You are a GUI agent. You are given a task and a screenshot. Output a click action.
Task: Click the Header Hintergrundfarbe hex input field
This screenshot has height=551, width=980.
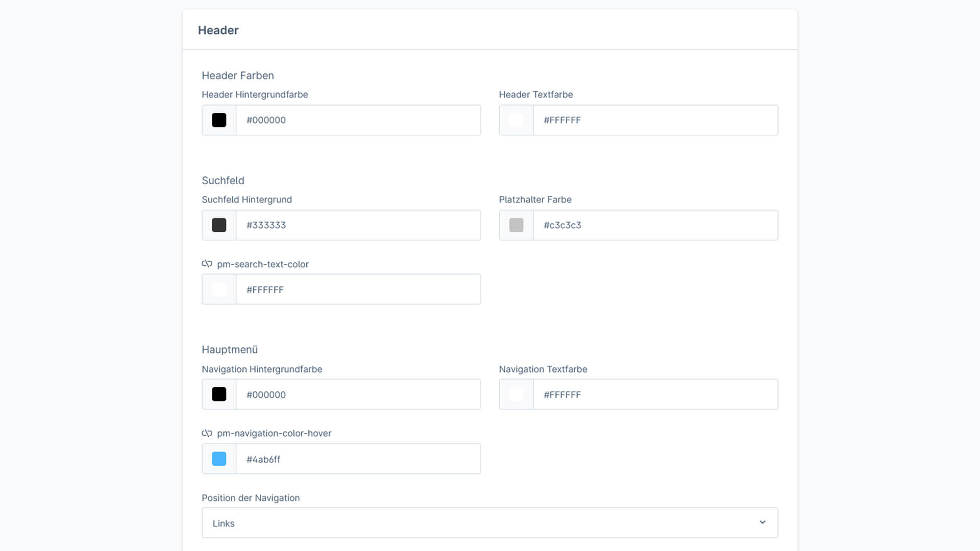[357, 120]
